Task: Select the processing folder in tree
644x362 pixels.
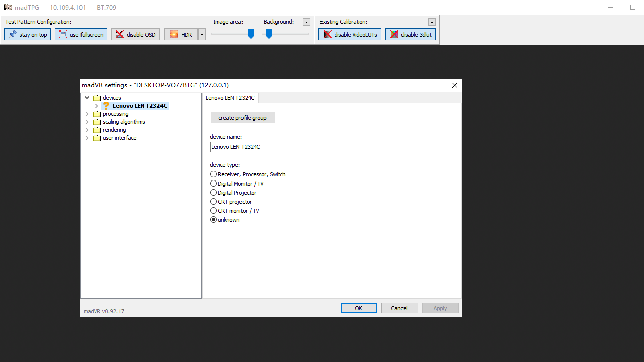Action: (x=115, y=114)
